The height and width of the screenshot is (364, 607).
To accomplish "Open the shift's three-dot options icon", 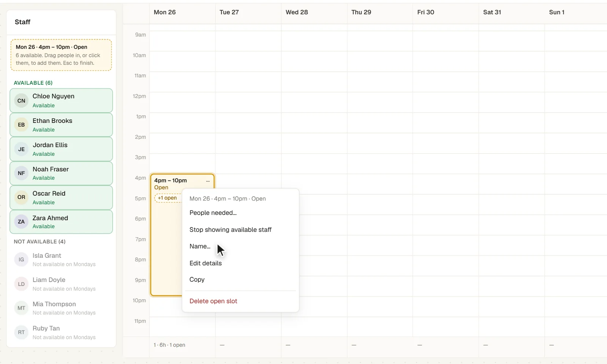I will point(208,181).
